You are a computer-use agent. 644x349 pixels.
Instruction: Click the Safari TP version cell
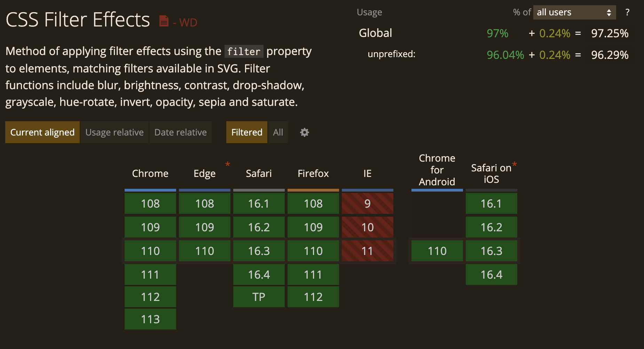259,297
